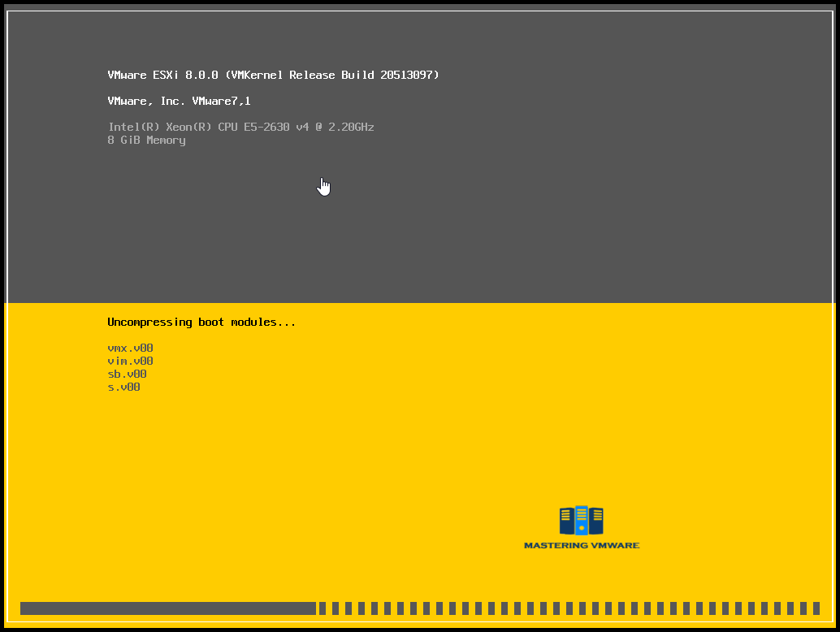Click the Intel Xeon CPU E5-2630 line
Screen dimensions: 840x632
click(241, 127)
